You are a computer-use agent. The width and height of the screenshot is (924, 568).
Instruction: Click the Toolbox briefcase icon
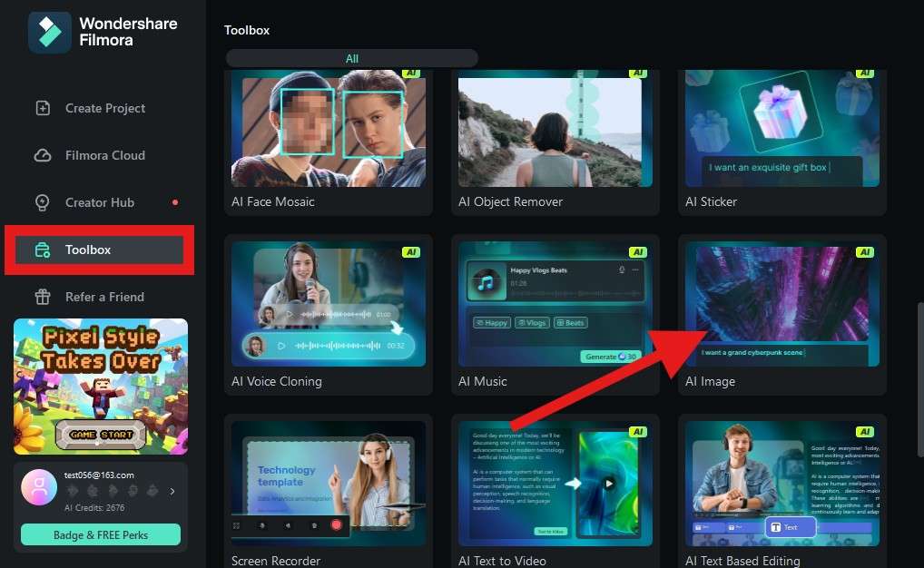pos(43,250)
